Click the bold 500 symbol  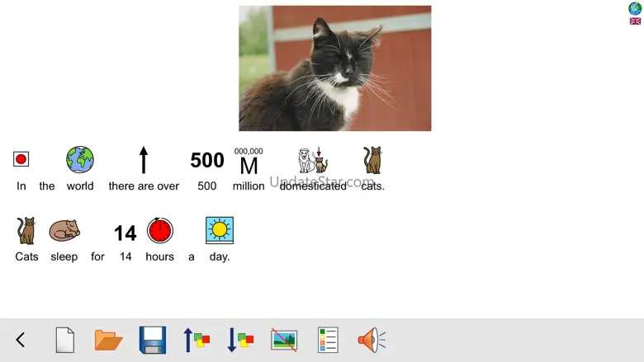[207, 160]
